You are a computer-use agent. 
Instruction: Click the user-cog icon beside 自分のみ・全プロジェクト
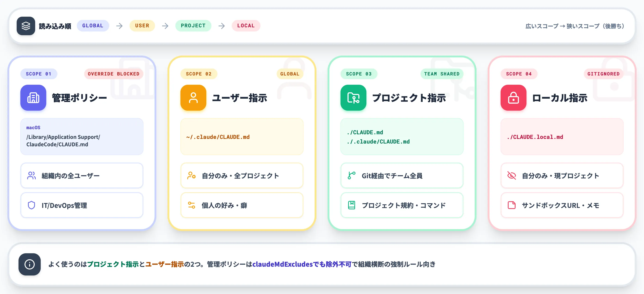[x=192, y=176]
